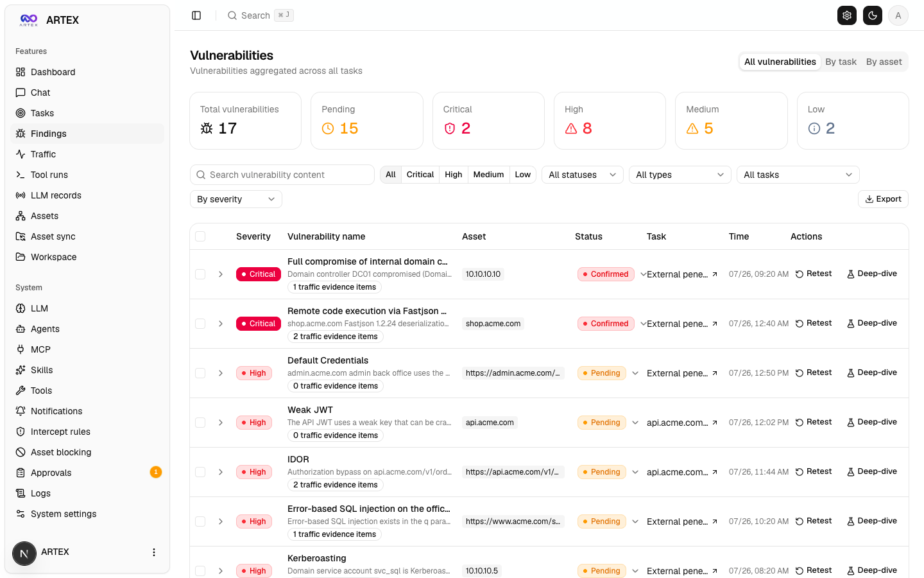The image size is (924, 578).
Task: Select the Weak JWT row checkbox
Action: point(200,423)
